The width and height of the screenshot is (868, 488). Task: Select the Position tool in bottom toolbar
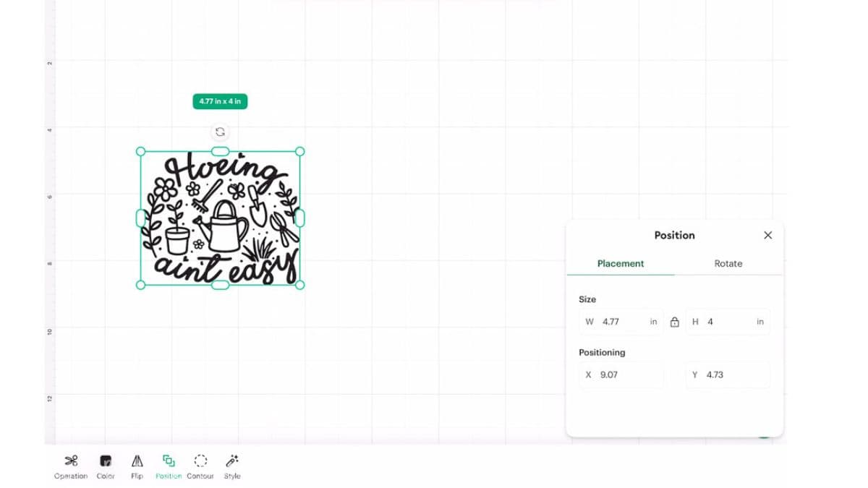[x=169, y=461]
